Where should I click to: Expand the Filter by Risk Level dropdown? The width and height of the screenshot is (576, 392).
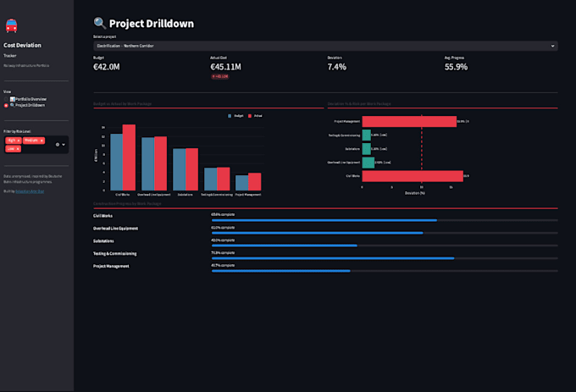64,145
